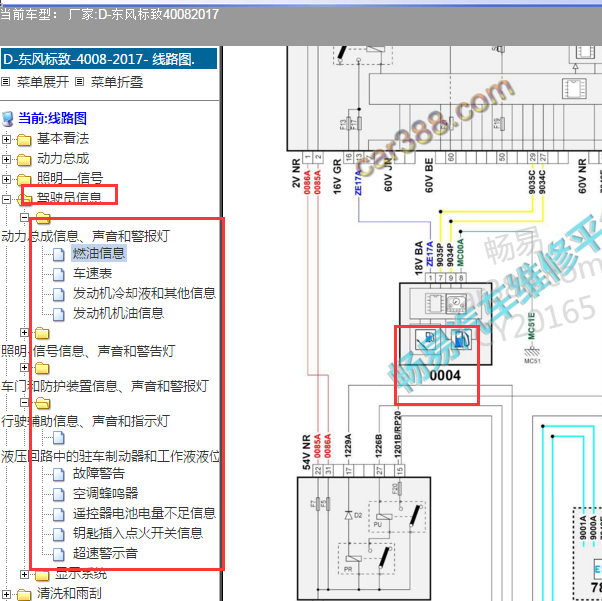Expand the 显示系统 folder
This screenshot has width=602, height=601.
pyautogui.click(x=25, y=574)
